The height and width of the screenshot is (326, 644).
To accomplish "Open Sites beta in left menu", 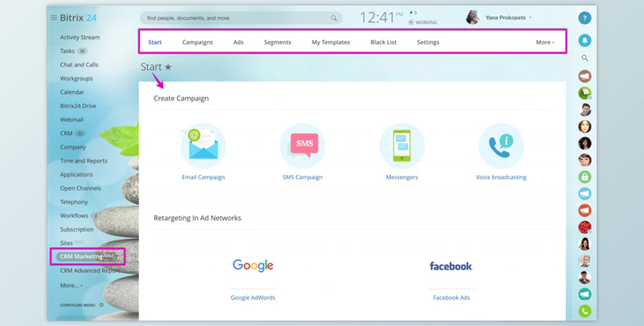I will pyautogui.click(x=71, y=243).
